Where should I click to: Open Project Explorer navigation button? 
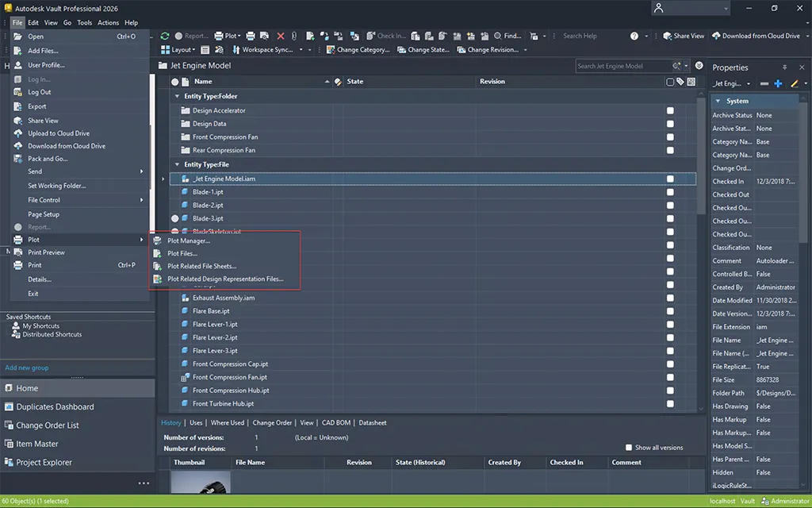coord(77,463)
